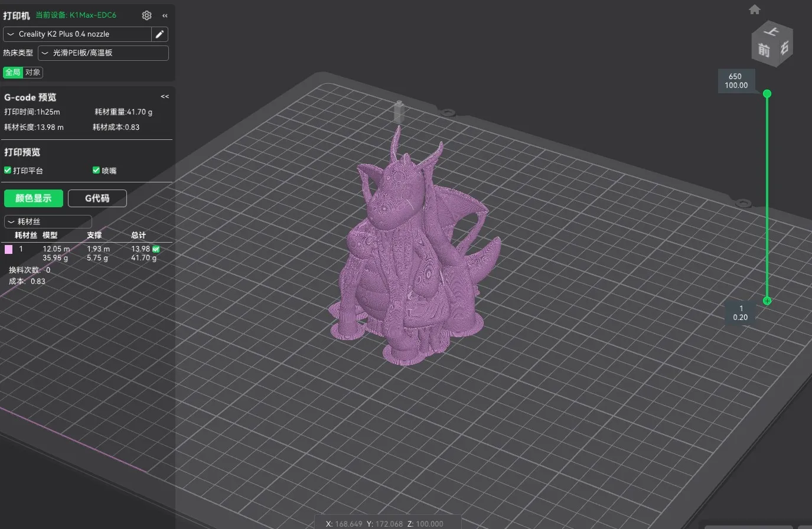Open the 耗材丝 view type dropdown
This screenshot has width=812, height=529.
(48, 222)
